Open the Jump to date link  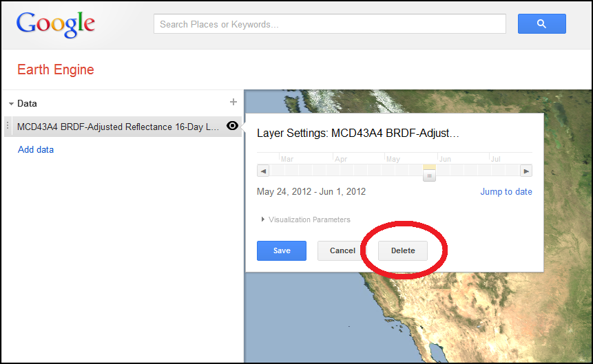[506, 192]
